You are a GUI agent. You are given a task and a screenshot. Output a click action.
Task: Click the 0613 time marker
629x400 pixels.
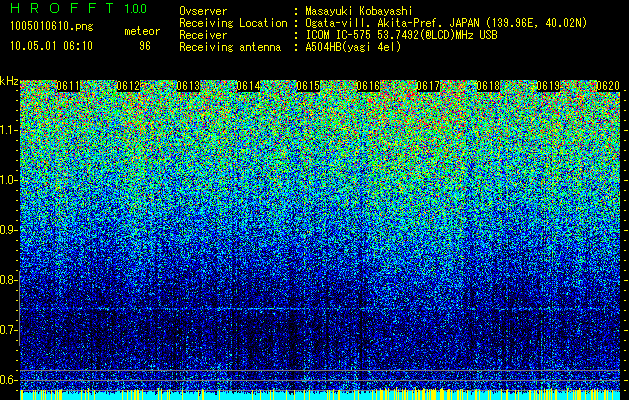(x=189, y=86)
